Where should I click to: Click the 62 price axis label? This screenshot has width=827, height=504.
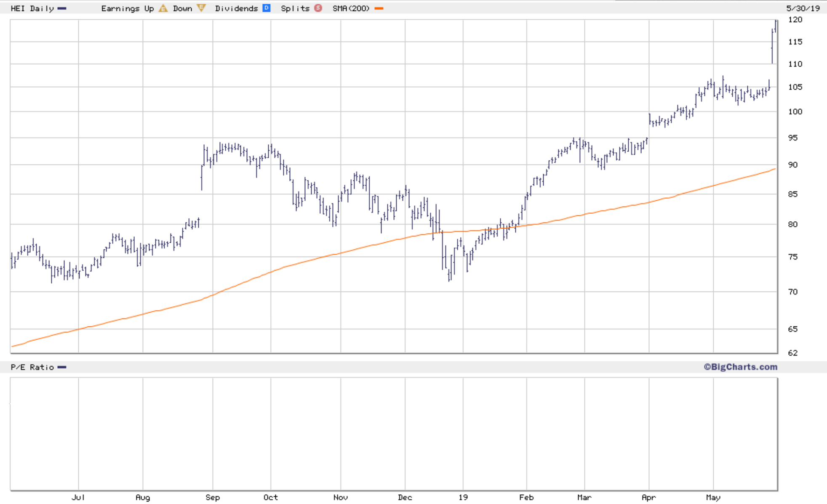pyautogui.click(x=792, y=353)
